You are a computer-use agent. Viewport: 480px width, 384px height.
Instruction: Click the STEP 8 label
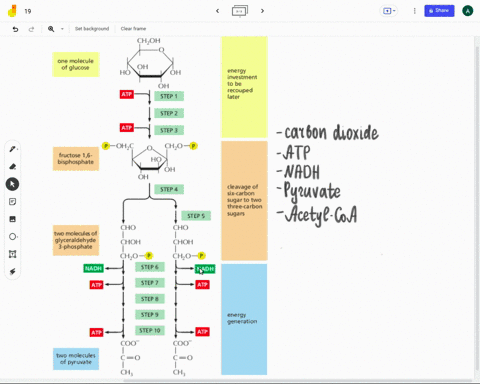coord(150,299)
